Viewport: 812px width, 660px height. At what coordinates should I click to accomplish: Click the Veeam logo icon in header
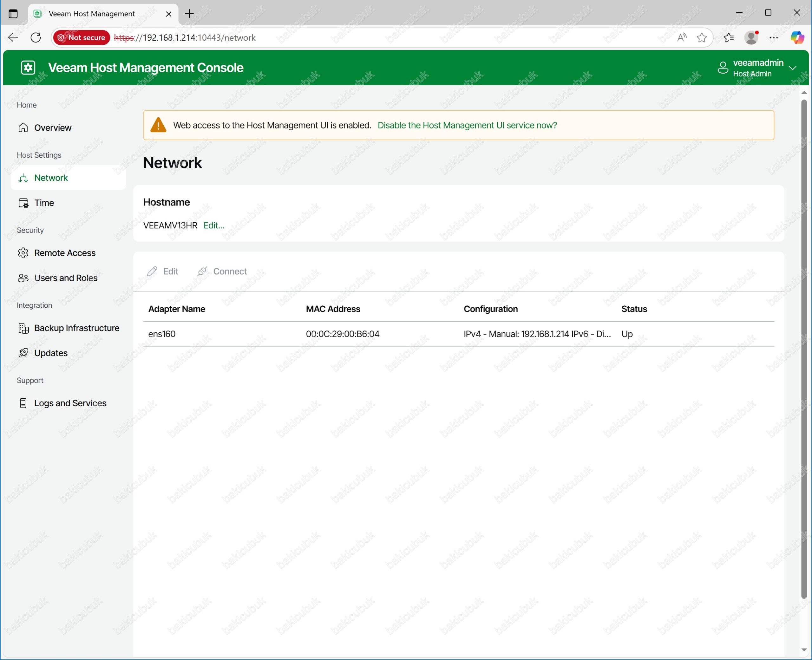[x=28, y=68]
